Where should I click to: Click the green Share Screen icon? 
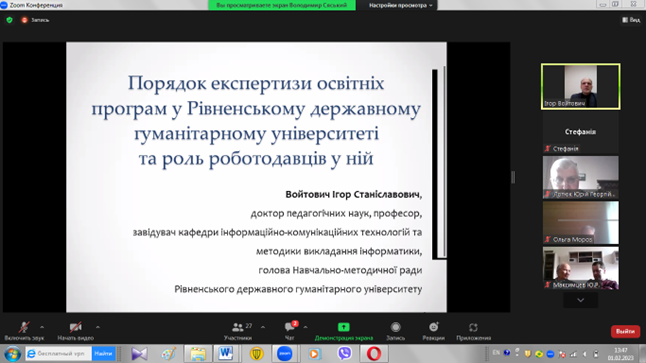(344, 327)
